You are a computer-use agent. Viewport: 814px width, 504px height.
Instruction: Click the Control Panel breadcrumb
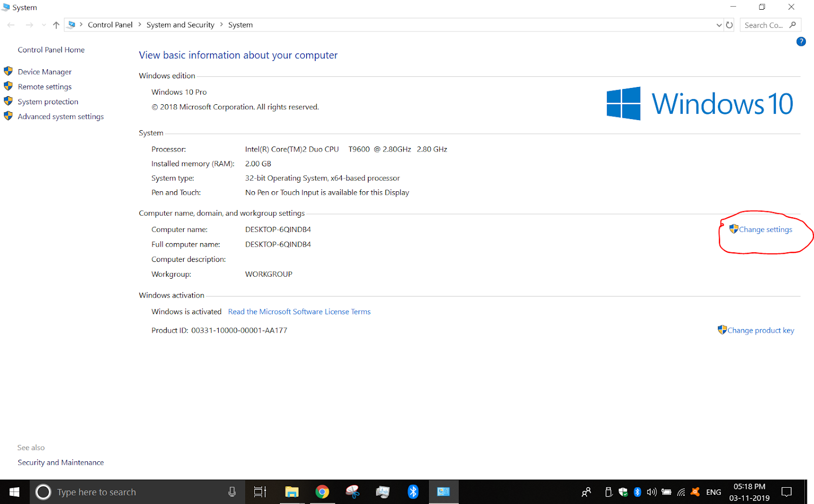click(110, 24)
